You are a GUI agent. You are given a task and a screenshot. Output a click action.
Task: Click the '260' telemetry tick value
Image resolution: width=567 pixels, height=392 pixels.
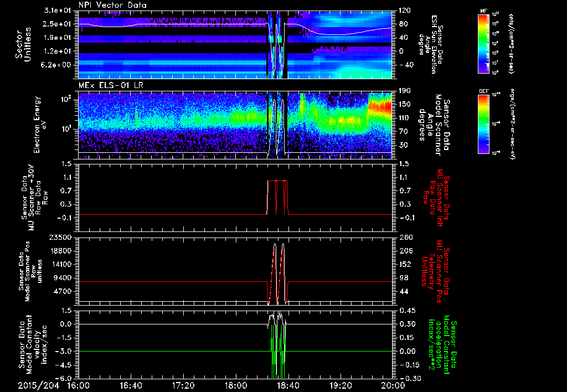[x=405, y=238]
